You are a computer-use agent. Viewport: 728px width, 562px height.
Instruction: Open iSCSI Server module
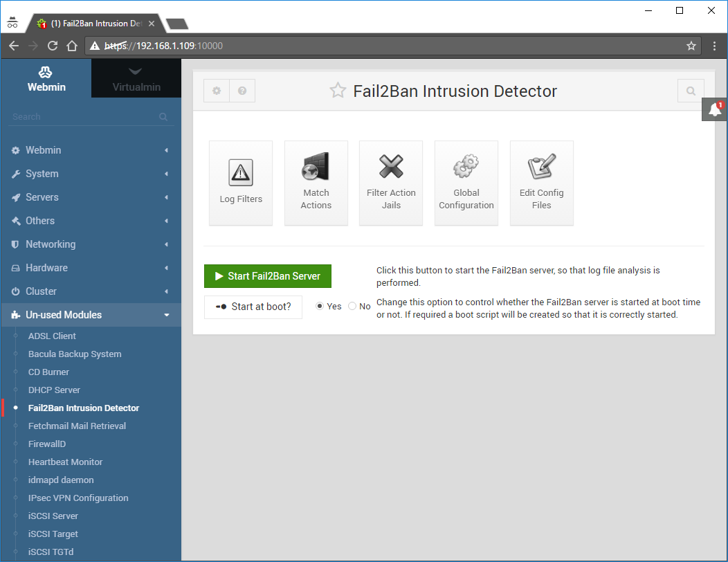pyautogui.click(x=53, y=516)
